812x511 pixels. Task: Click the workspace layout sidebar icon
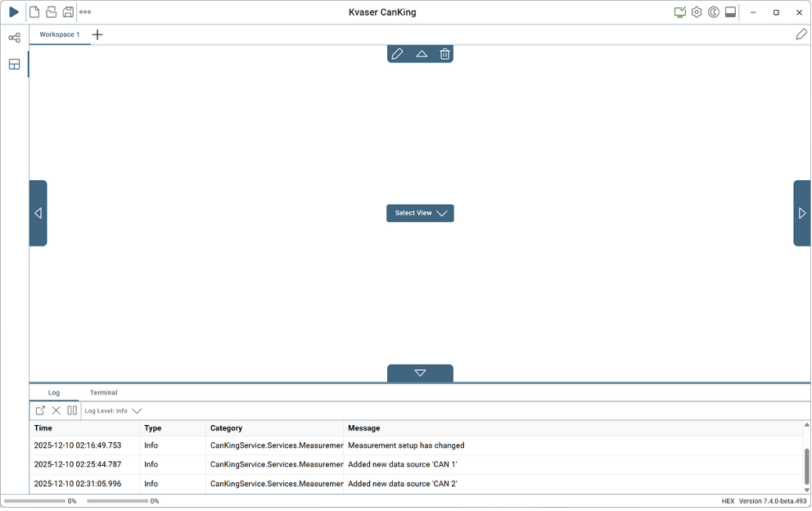[14, 64]
